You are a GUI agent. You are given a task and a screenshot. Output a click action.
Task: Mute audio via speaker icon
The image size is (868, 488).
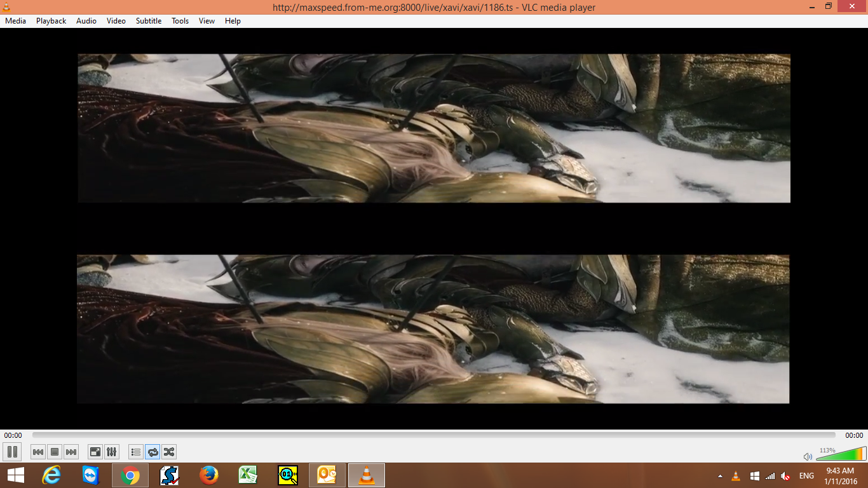(x=808, y=456)
